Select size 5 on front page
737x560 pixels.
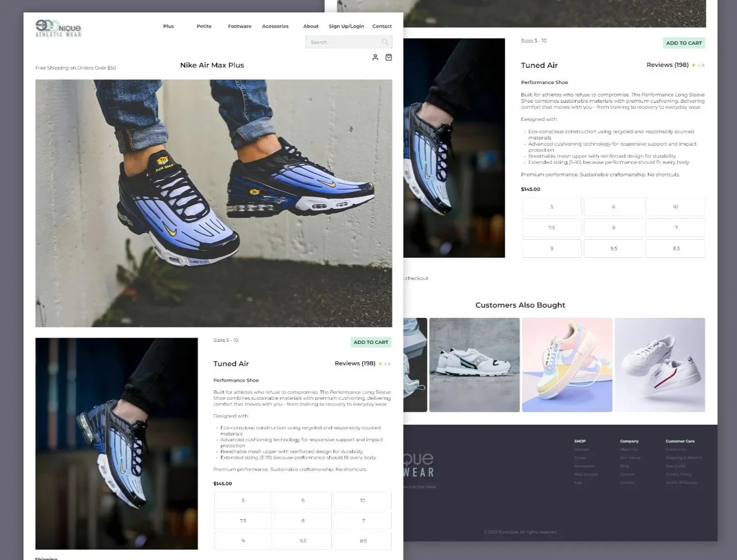(x=243, y=500)
